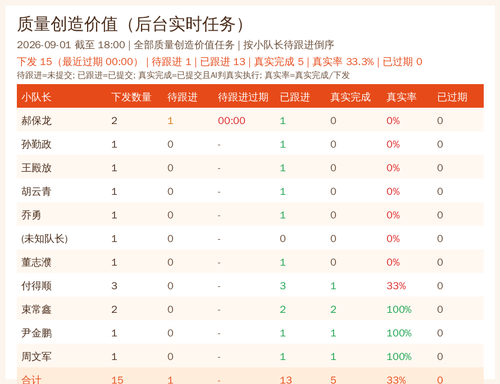Image resolution: width=500 pixels, height=384 pixels.
Task: Select the name 董志濮
Action: [36, 262]
